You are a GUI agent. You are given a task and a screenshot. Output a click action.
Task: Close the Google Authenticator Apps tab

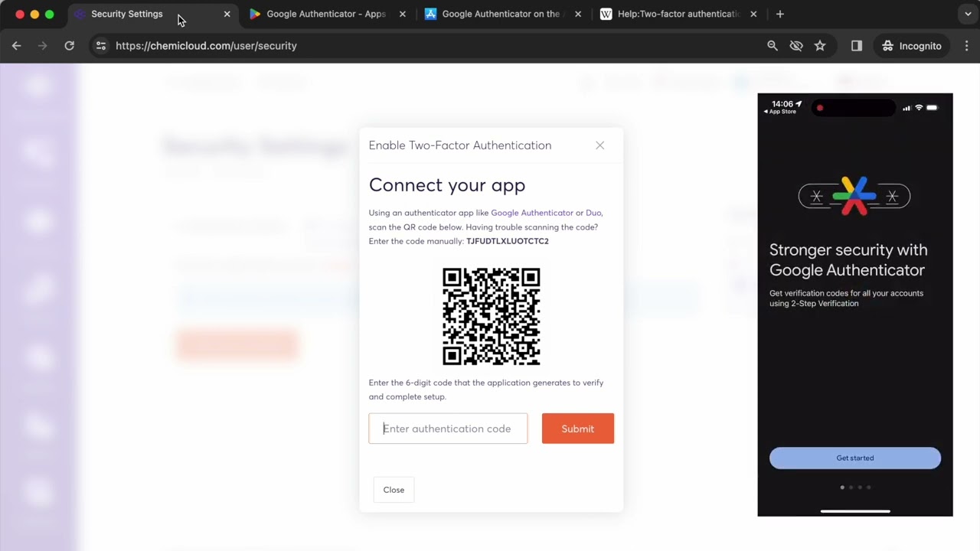402,14
